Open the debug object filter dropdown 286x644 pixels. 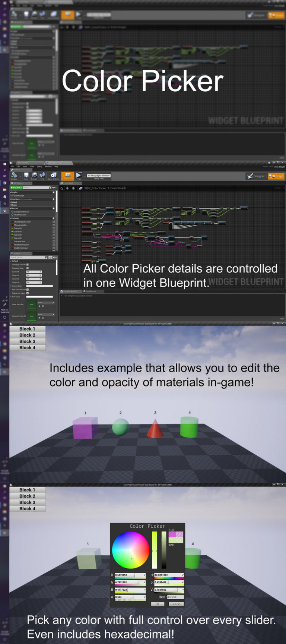[99, 176]
